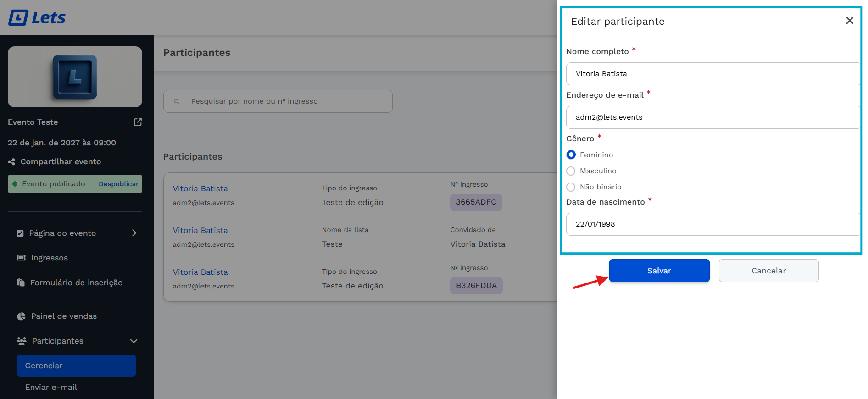
Task: Select the Masculino gender option
Action: point(571,171)
